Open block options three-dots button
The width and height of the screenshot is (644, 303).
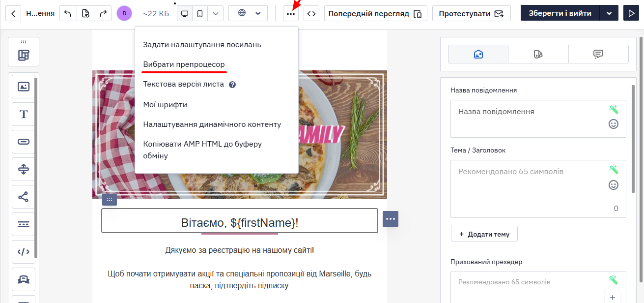coord(391,218)
